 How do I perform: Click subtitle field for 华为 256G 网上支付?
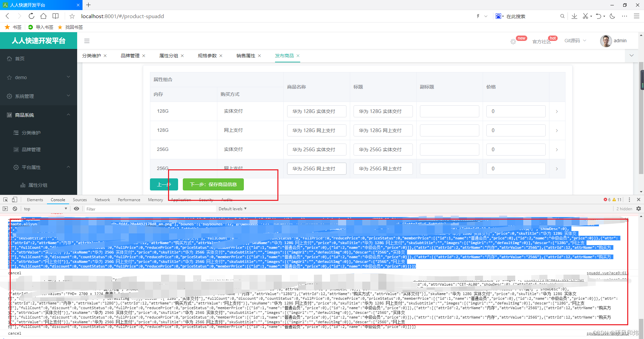pos(449,169)
